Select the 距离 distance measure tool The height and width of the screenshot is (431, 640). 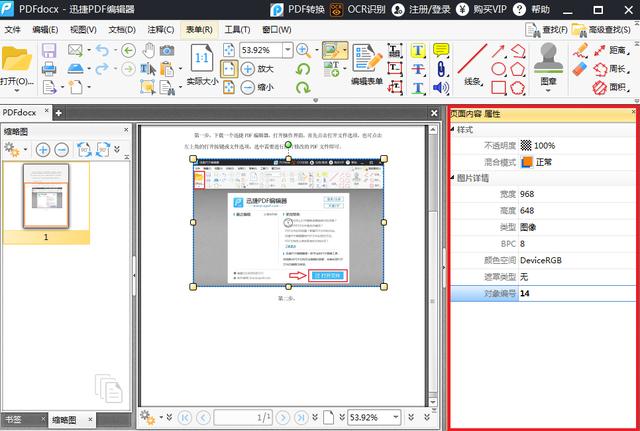tap(611, 50)
